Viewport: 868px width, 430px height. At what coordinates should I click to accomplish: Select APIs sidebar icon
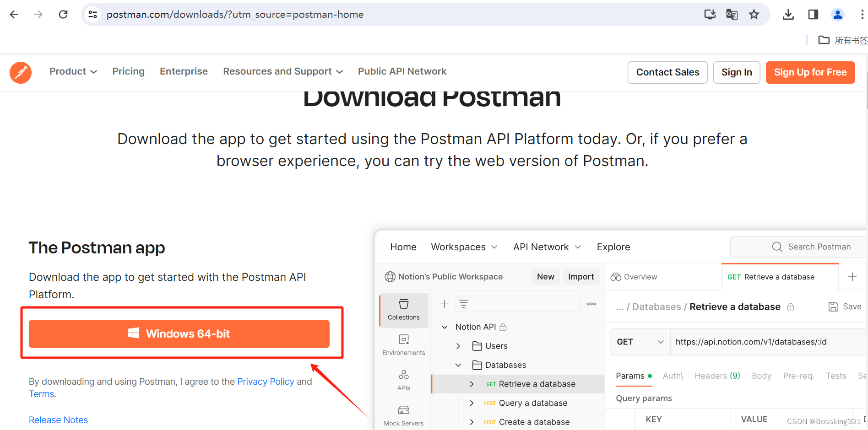(403, 380)
